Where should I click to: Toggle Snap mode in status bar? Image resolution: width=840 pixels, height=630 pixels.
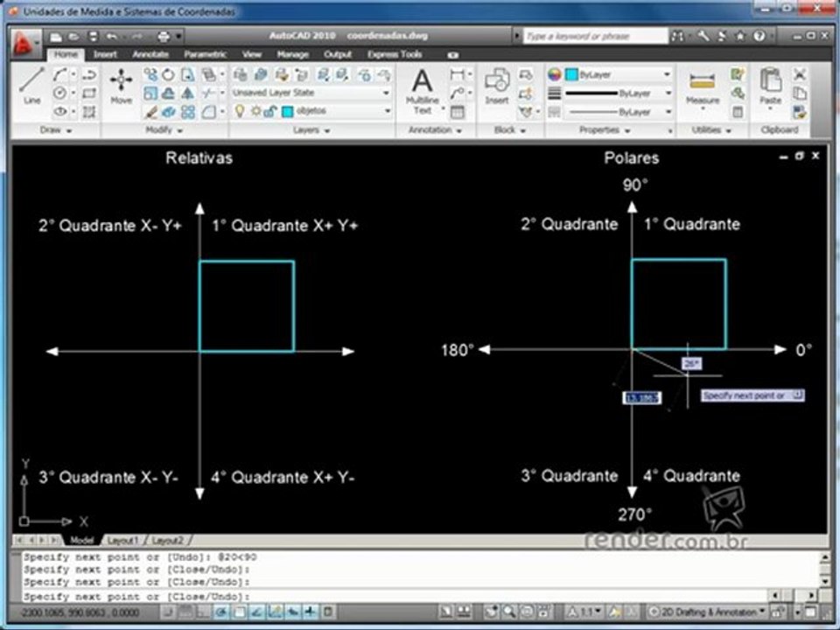click(168, 612)
